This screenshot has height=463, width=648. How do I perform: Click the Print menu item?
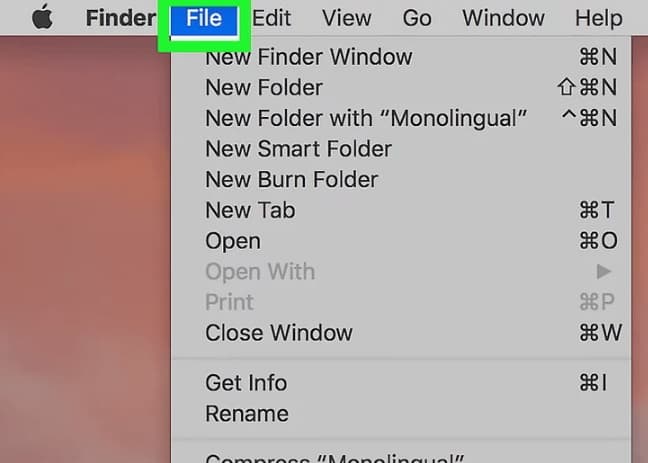pyautogui.click(x=229, y=302)
